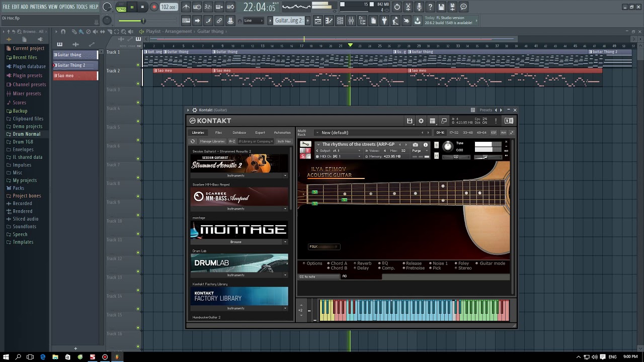Switch to Kontakt Automation tab
This screenshot has width=644, height=362.
click(x=282, y=133)
